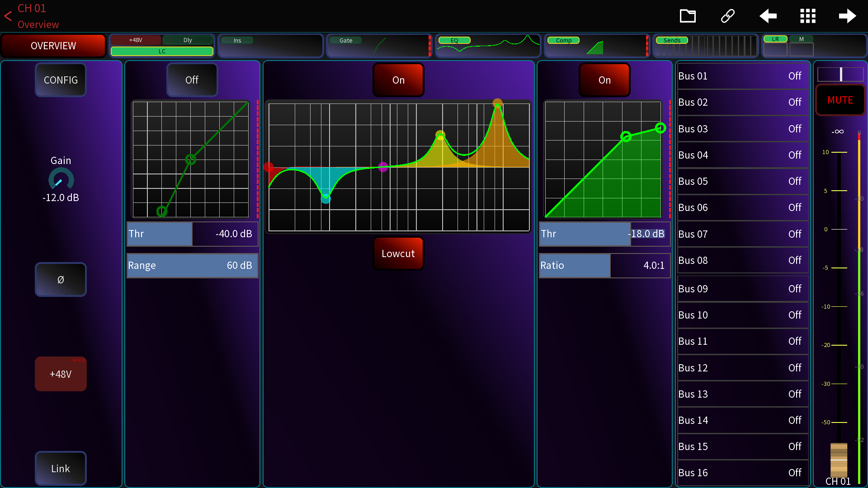Toggle the phase invert Ø button

(61, 280)
